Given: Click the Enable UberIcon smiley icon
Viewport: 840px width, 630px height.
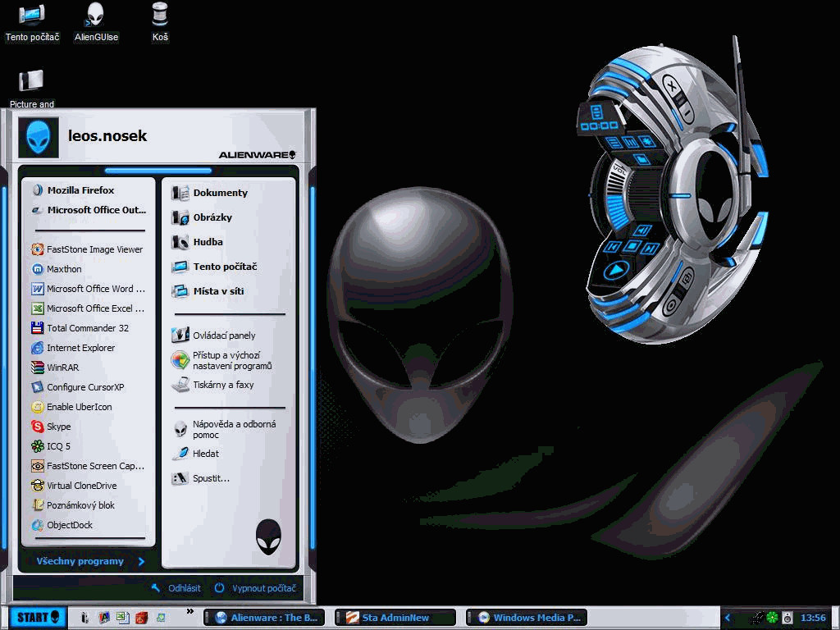Looking at the screenshot, I should tap(37, 407).
